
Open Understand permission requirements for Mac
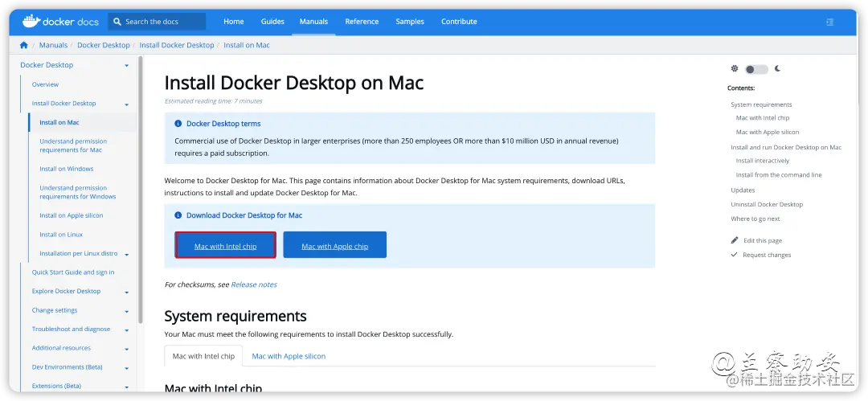(73, 145)
